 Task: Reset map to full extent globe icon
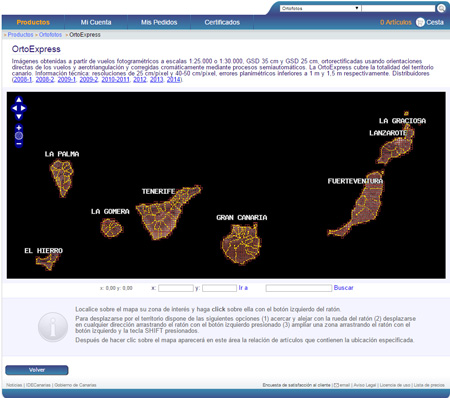[x=19, y=136]
